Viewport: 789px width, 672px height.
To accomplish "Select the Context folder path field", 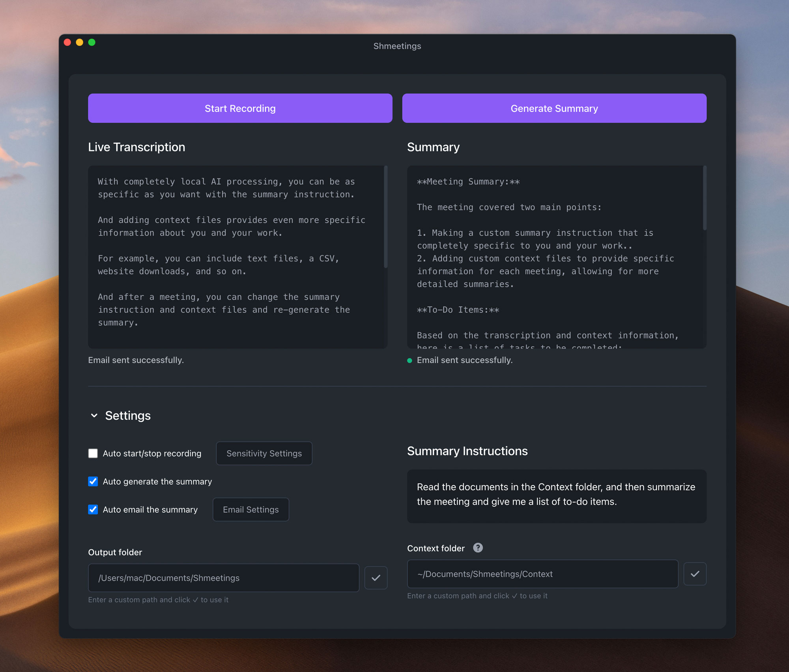I will point(542,574).
